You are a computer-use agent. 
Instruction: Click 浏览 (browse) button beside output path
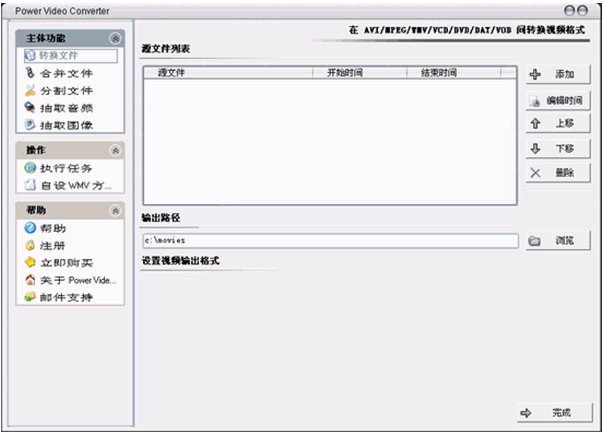click(x=557, y=241)
